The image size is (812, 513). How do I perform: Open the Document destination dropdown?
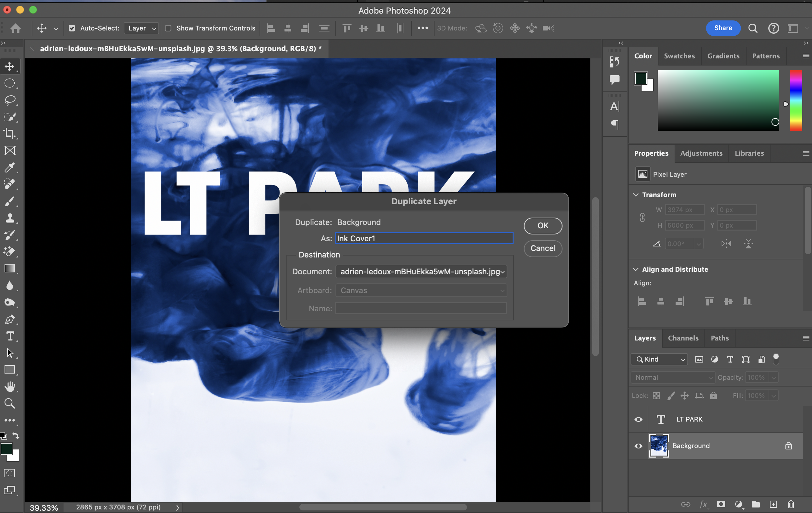coord(421,271)
